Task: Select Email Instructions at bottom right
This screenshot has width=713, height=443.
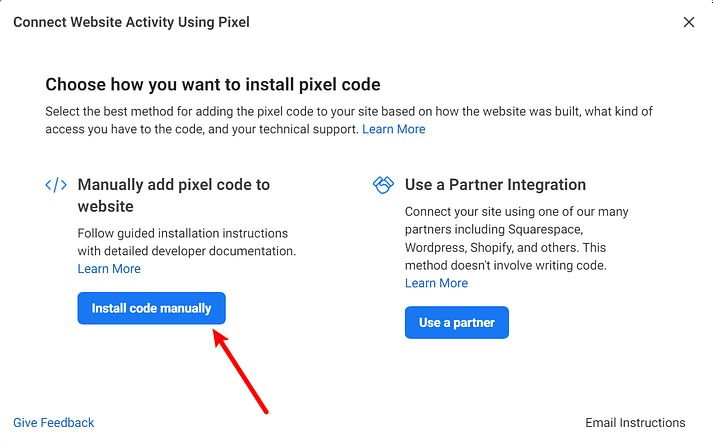Action: pyautogui.click(x=635, y=423)
